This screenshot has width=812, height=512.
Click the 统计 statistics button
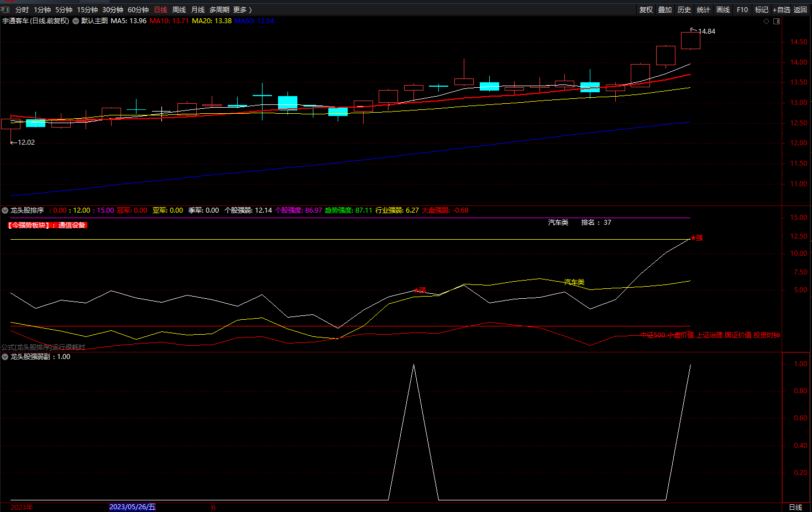click(704, 10)
